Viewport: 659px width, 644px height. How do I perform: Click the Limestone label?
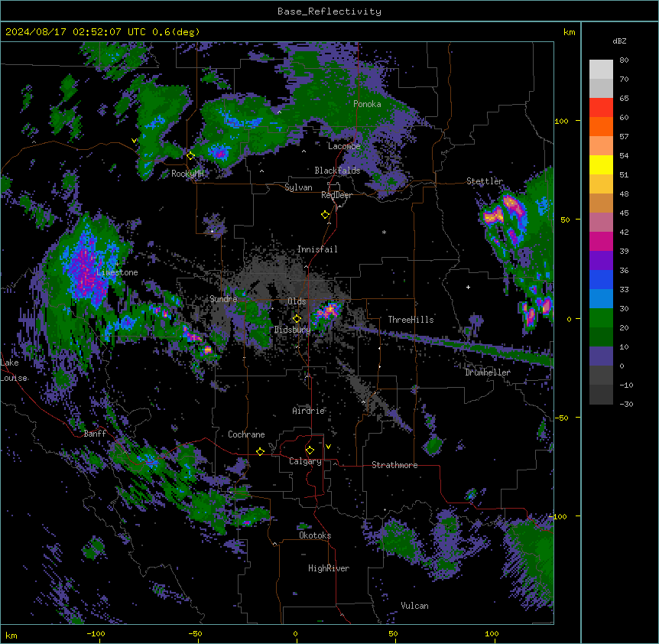pos(117,272)
